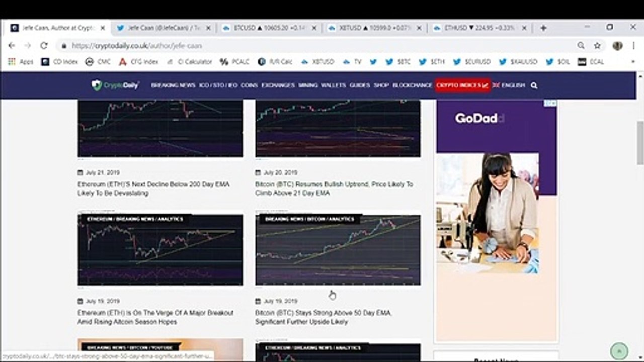
Task: Click Bitcoin 50 Day EMA article chart thumbnail
Action: (338, 250)
